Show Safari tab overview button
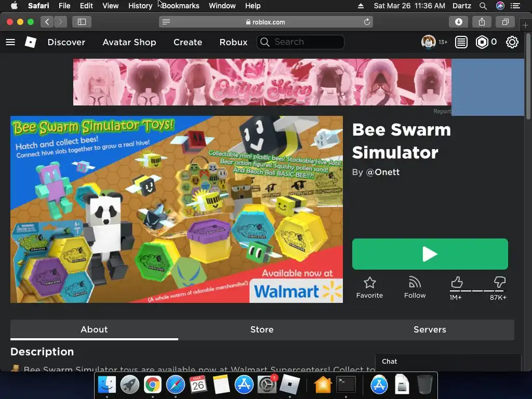This screenshot has width=532, height=399. (505, 22)
